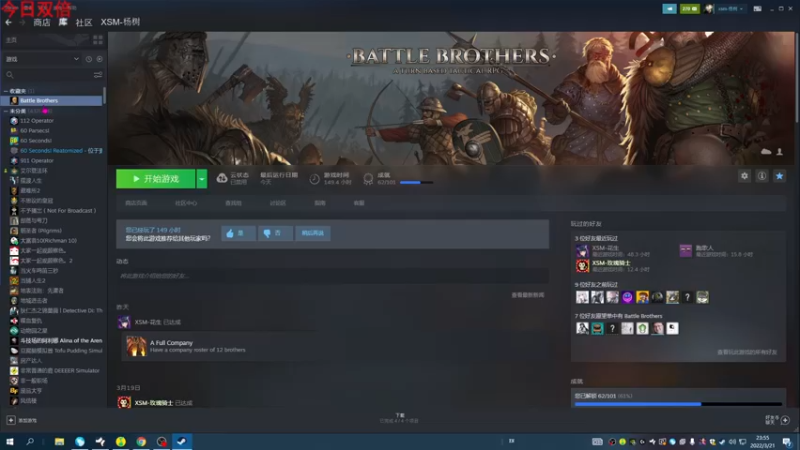Open the 游戏 filter dropdown
Viewport: 800px width, 450px height.
pos(42,59)
